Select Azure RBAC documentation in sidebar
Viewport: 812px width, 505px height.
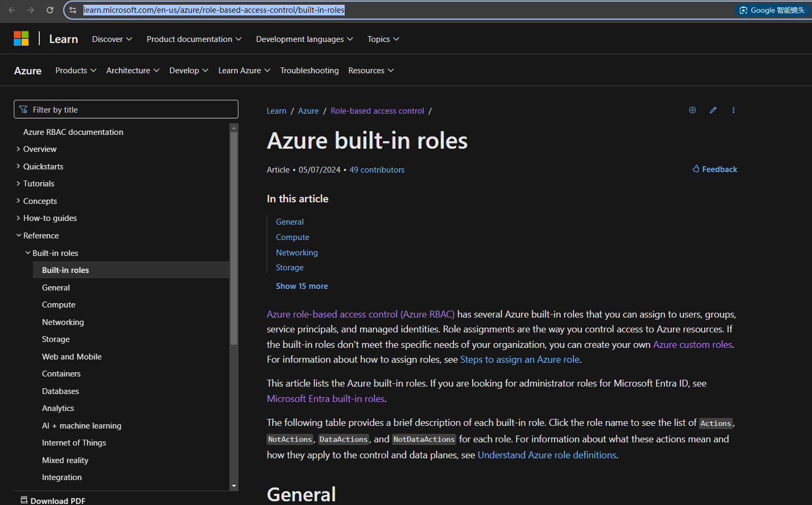click(73, 132)
